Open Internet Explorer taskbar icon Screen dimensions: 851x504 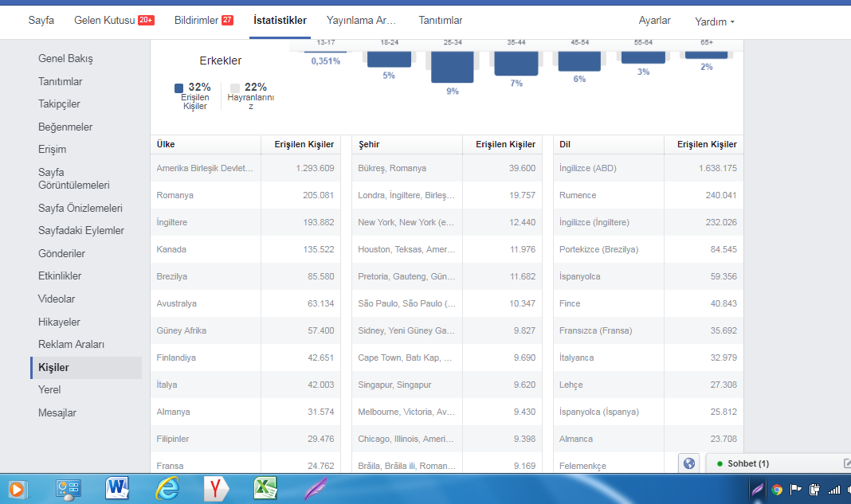pos(167,488)
